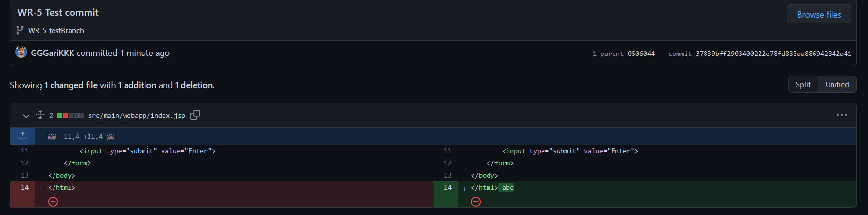Screen dimensions: 868x215
Task: Expand hidden lines above the hunk
Action: point(22,136)
